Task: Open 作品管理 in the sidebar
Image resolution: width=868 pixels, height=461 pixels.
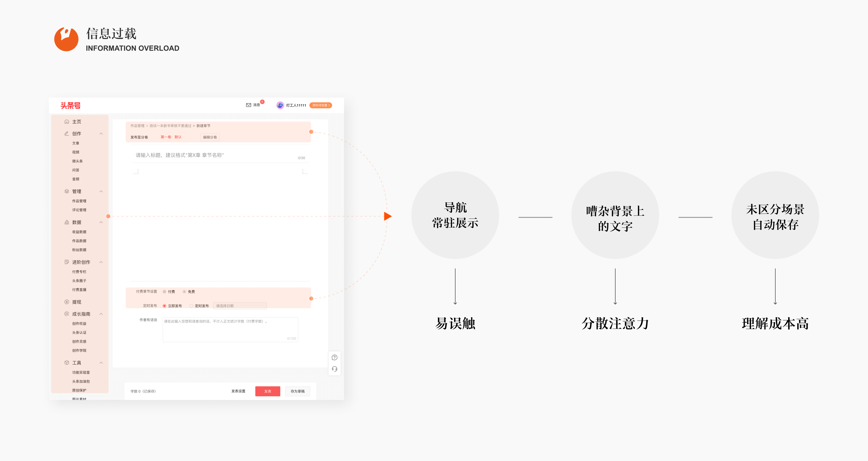Action: pyautogui.click(x=79, y=201)
